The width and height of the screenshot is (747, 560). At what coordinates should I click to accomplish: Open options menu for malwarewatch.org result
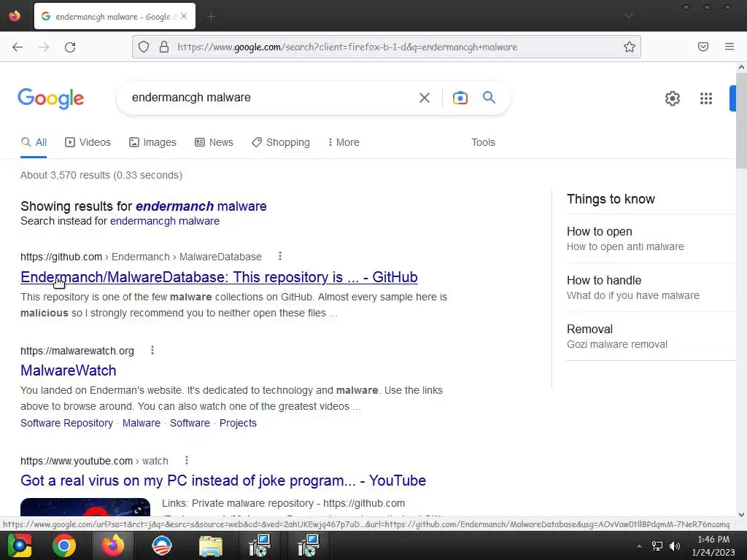(x=152, y=351)
